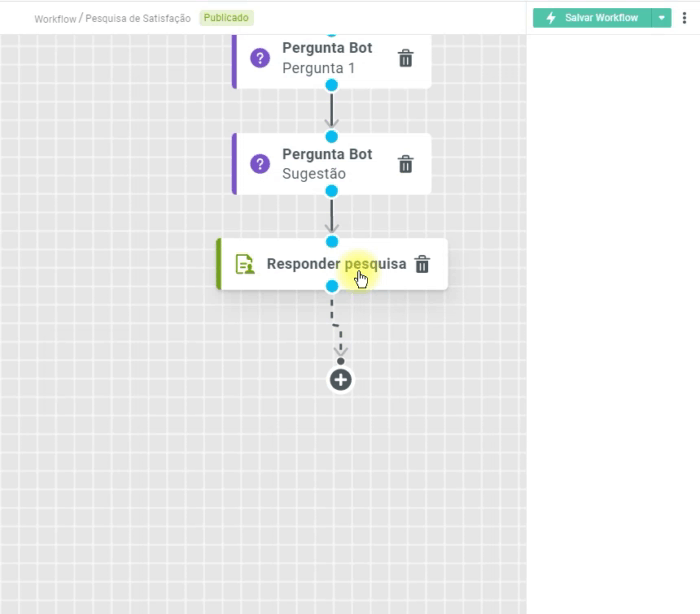
Task: Click the purple question icon on Sugestão
Action: 260,164
